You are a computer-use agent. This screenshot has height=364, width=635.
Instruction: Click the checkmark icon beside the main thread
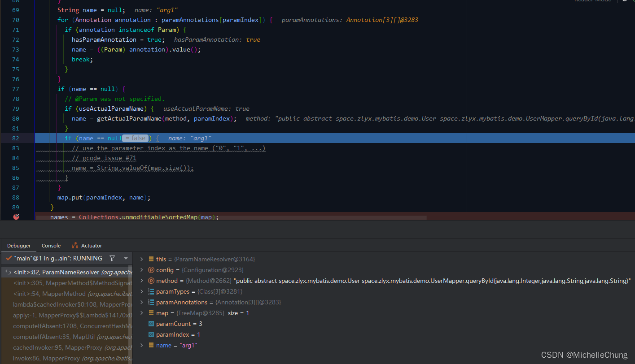coord(9,258)
